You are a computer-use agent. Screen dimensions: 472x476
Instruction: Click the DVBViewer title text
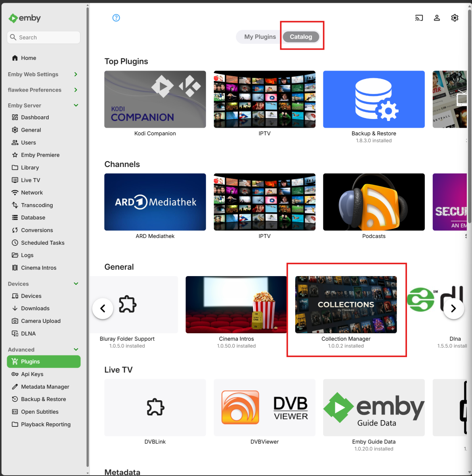(x=264, y=442)
